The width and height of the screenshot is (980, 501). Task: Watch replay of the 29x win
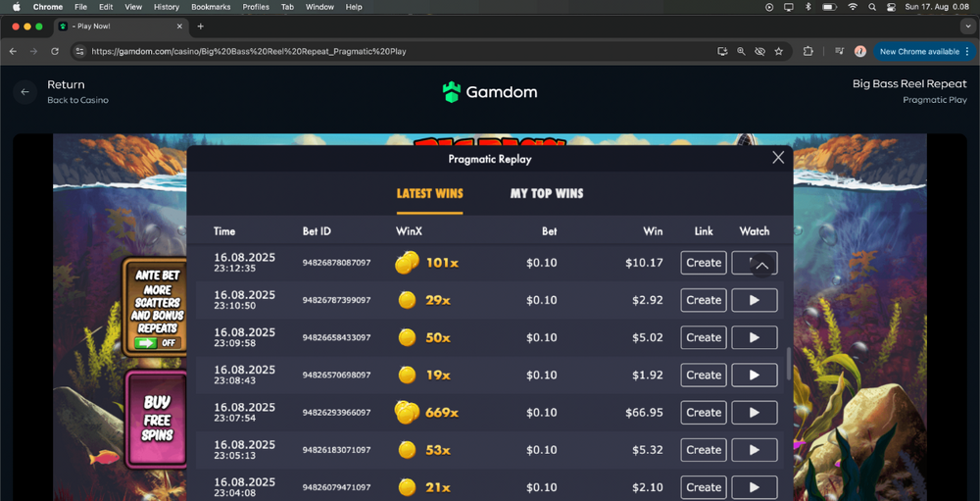754,300
